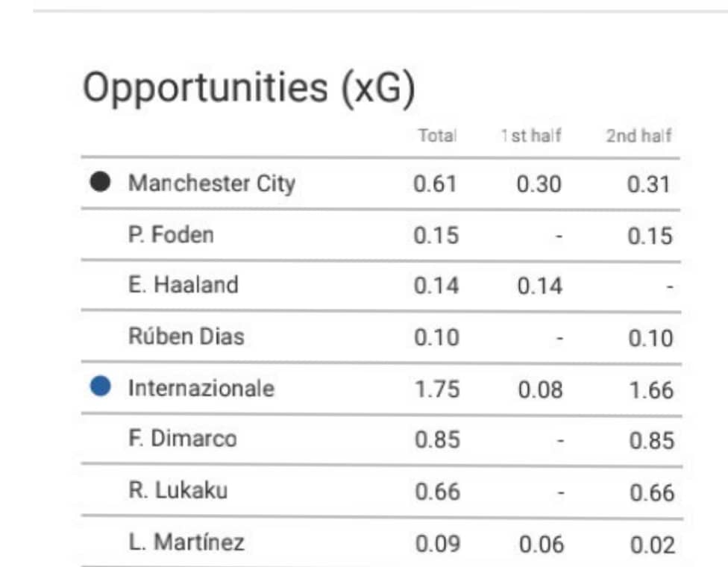Viewport: 728px width, 567px height.
Task: Select Dimarco's total xG value 0.85
Action: point(437,439)
